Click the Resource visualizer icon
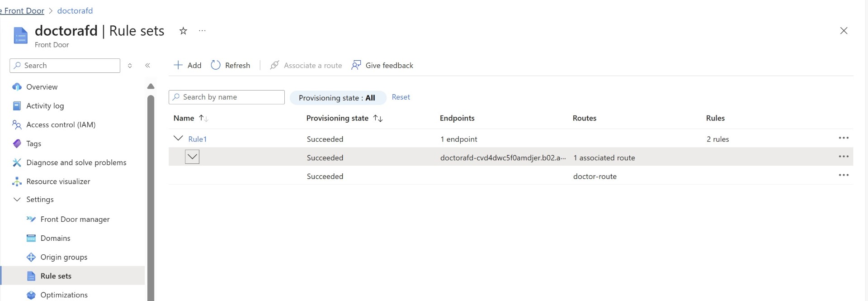Viewport: 868px width, 301px height. point(17,182)
